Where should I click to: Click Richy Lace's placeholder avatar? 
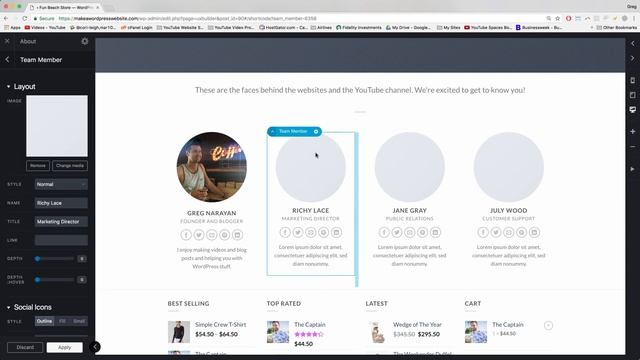pyautogui.click(x=311, y=167)
